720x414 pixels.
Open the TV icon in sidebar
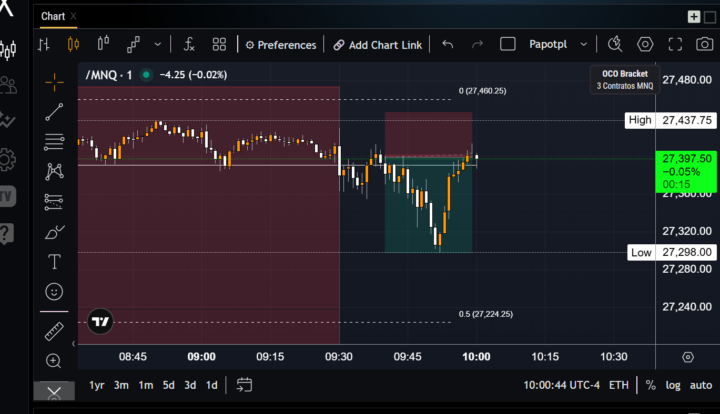click(x=7, y=196)
